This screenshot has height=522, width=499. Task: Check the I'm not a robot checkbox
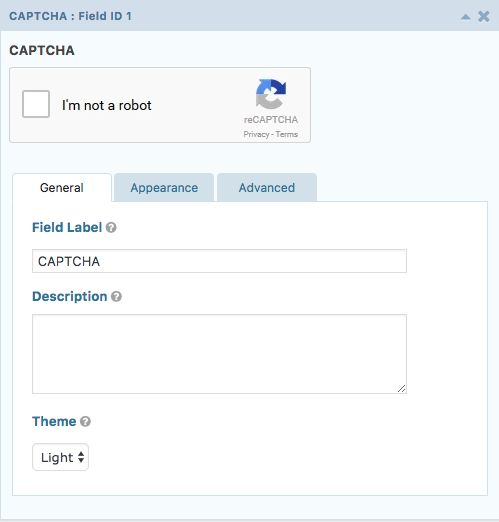(x=36, y=104)
